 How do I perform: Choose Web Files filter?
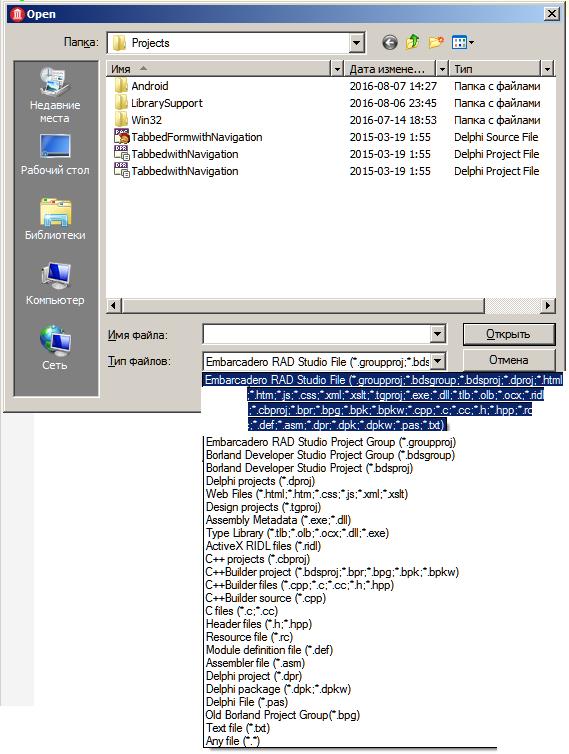click(307, 494)
